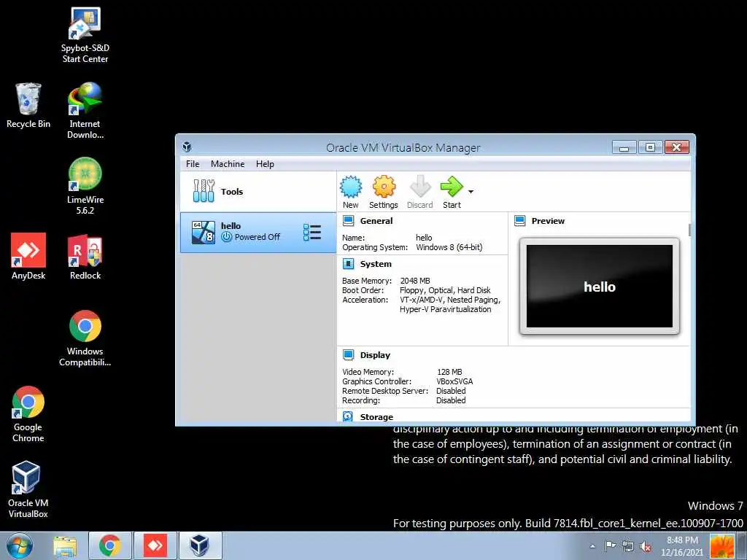
Task: Click the Display section icon
Action: click(x=348, y=355)
